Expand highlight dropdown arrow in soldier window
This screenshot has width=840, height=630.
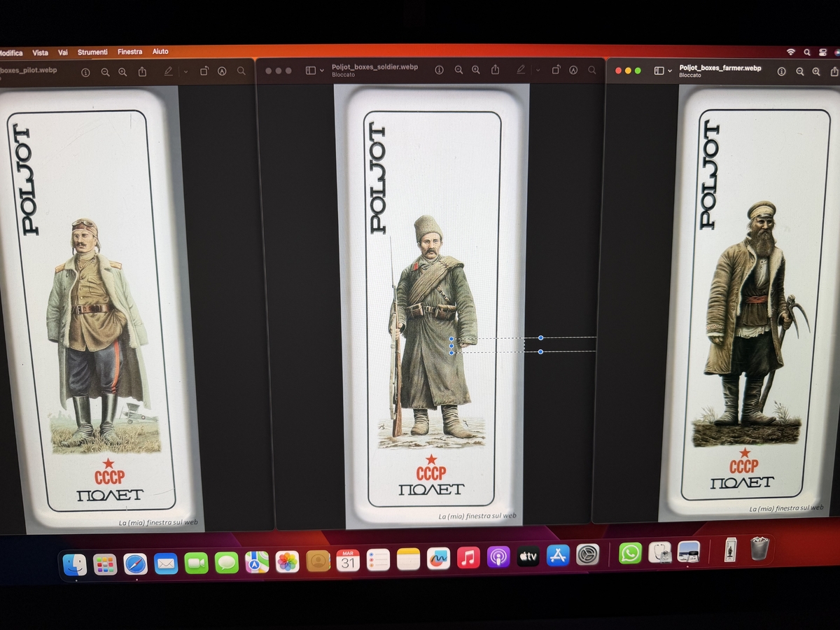538,70
